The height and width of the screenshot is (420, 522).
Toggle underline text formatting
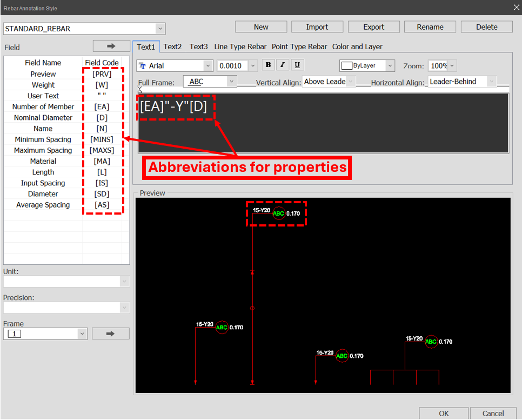297,65
